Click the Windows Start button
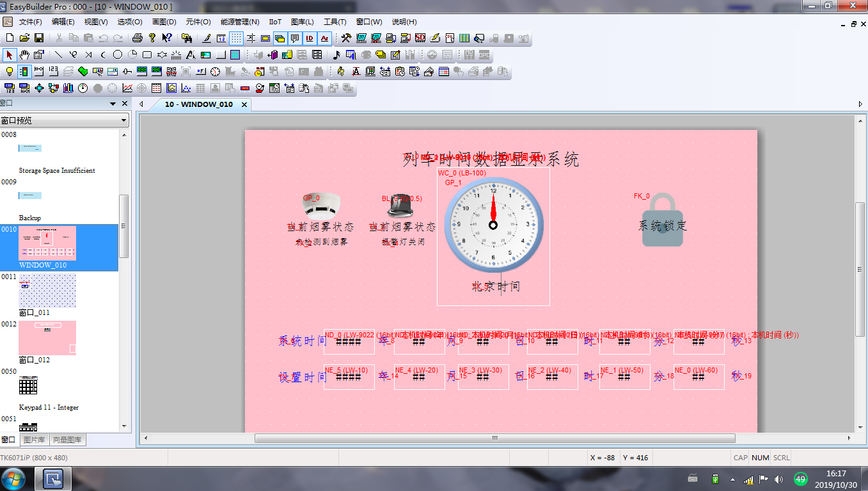 click(14, 479)
